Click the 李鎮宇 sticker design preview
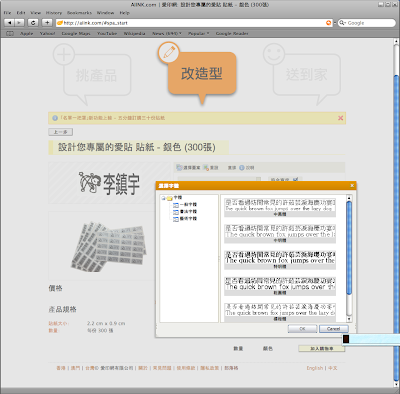Screen dimensions: 400x394 point(109,183)
